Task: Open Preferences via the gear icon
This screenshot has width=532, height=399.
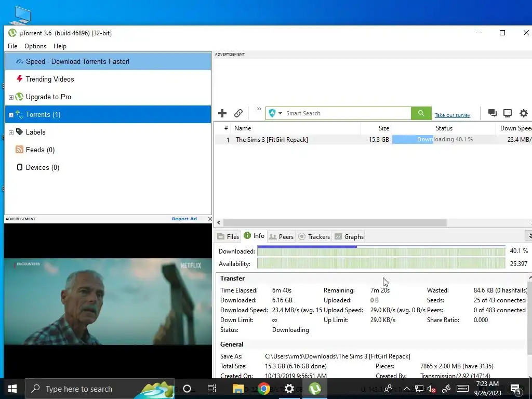Action: (524, 113)
